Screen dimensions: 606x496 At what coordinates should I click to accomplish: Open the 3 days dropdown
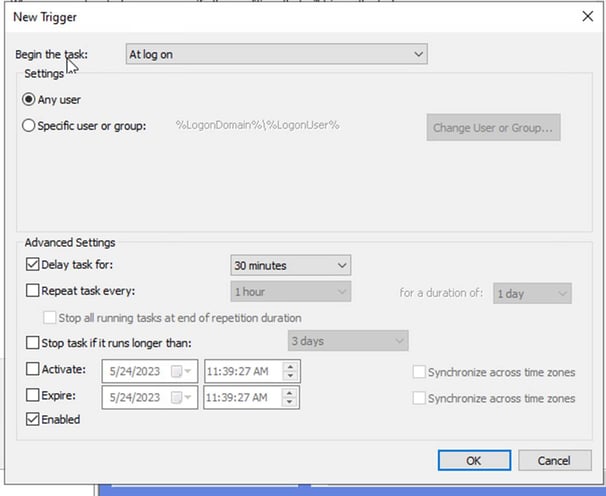348,341
